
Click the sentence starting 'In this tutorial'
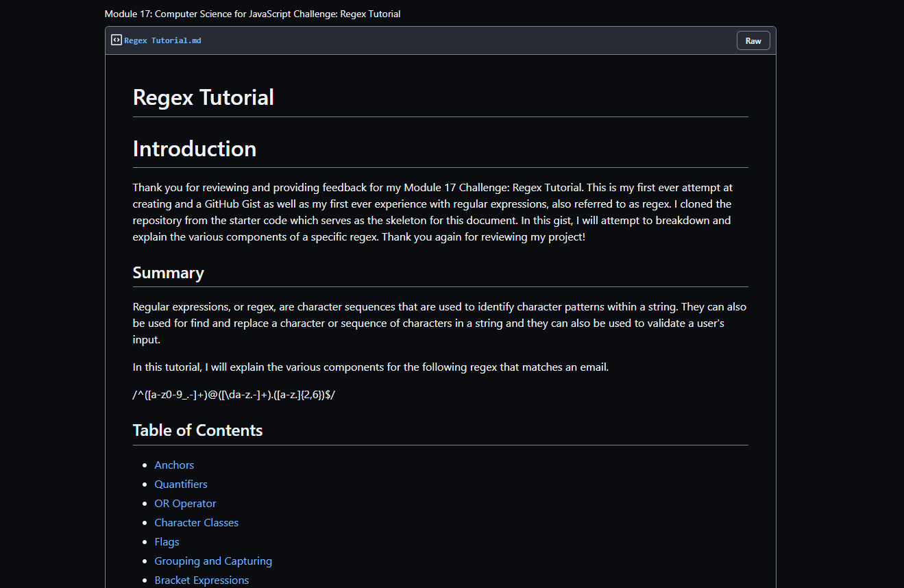(x=370, y=367)
